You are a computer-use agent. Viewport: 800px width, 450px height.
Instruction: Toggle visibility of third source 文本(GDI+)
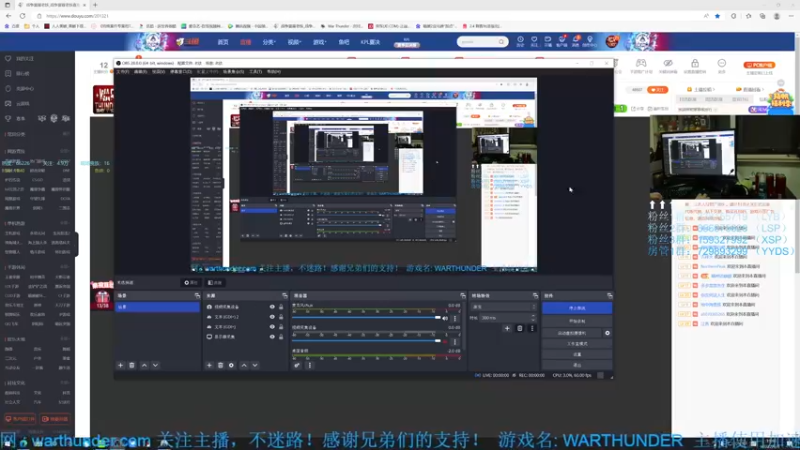coord(272,327)
